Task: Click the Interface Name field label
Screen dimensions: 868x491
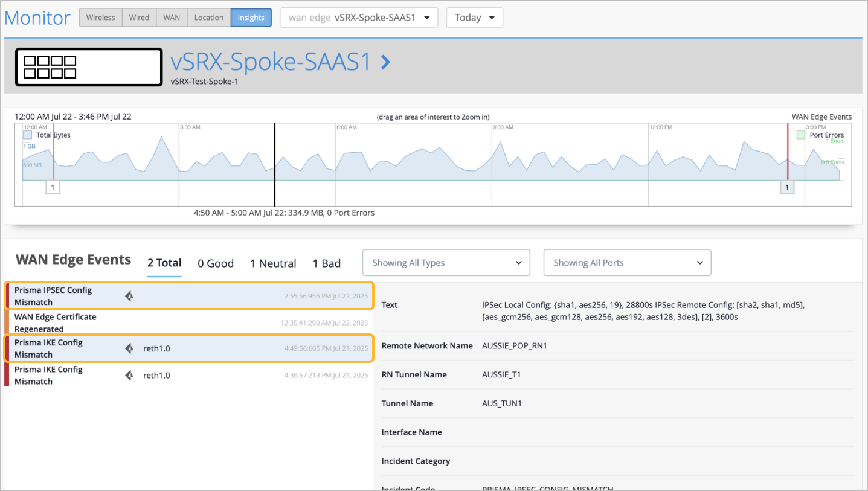Action: 412,432
